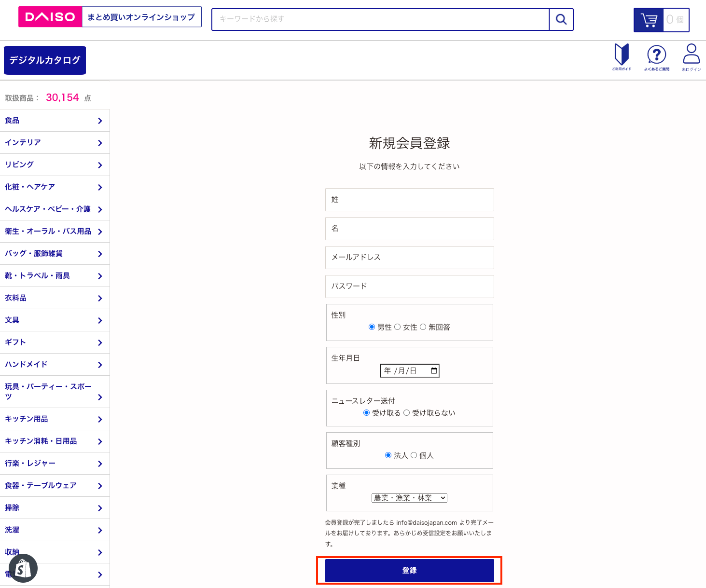Open the shopping cart icon
This screenshot has width=706, height=588.
pyautogui.click(x=649, y=20)
